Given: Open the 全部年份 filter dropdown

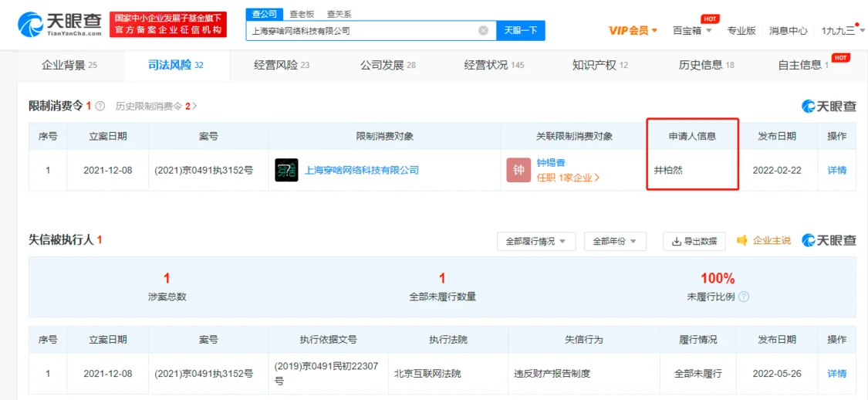Looking at the screenshot, I should pos(615,241).
